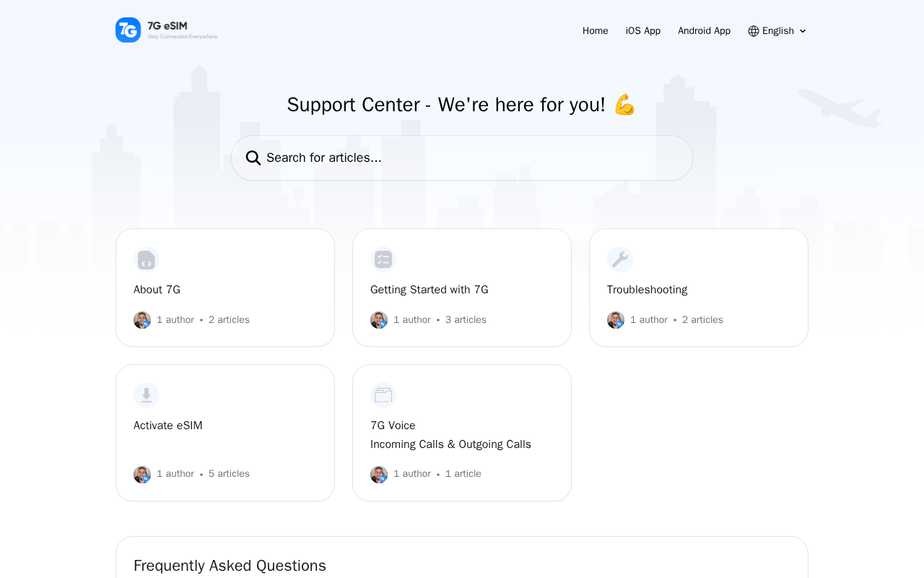This screenshot has height=578, width=924.
Task: Click the author avatar in 7G Voice card
Action: tap(379, 475)
